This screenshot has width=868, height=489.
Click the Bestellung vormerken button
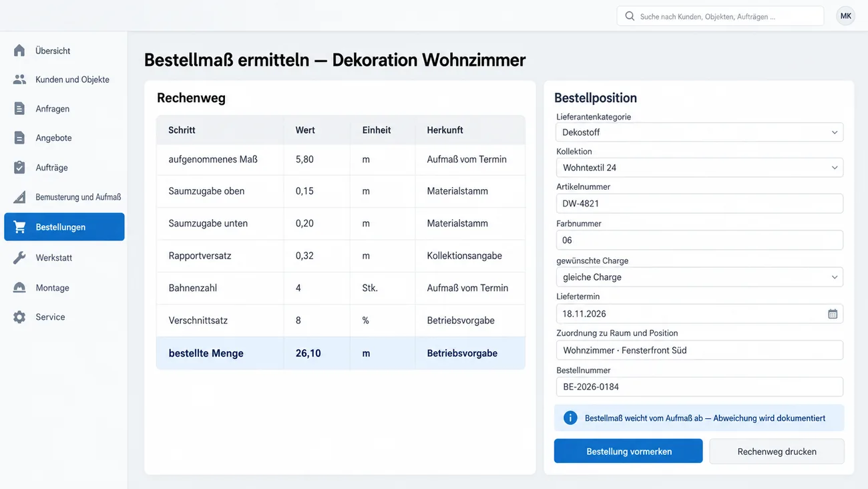click(628, 451)
